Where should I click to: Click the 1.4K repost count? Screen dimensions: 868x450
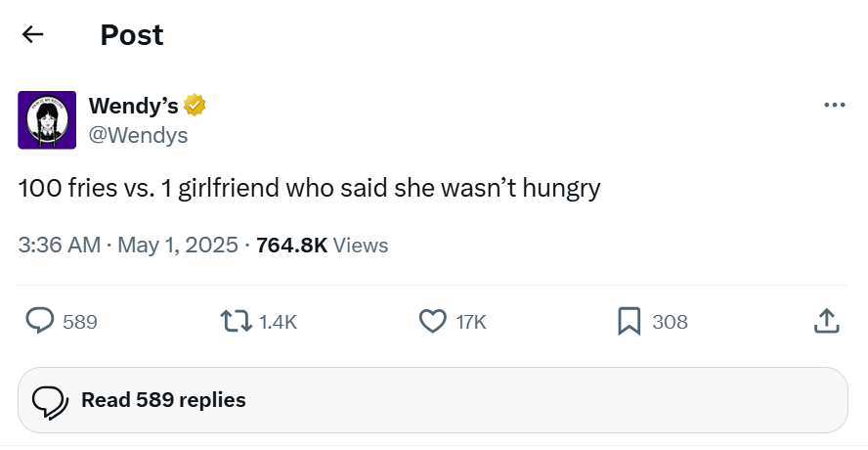coord(279,322)
